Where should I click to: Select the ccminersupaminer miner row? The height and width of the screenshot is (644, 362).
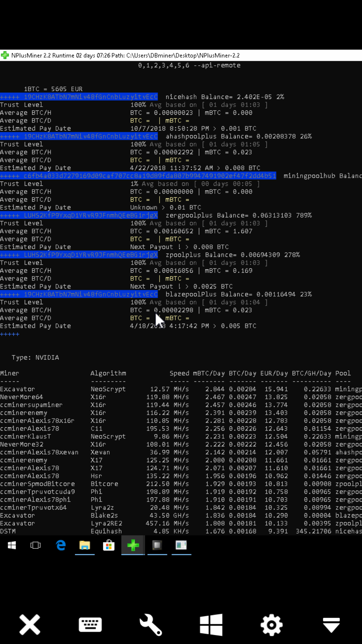pos(181,405)
